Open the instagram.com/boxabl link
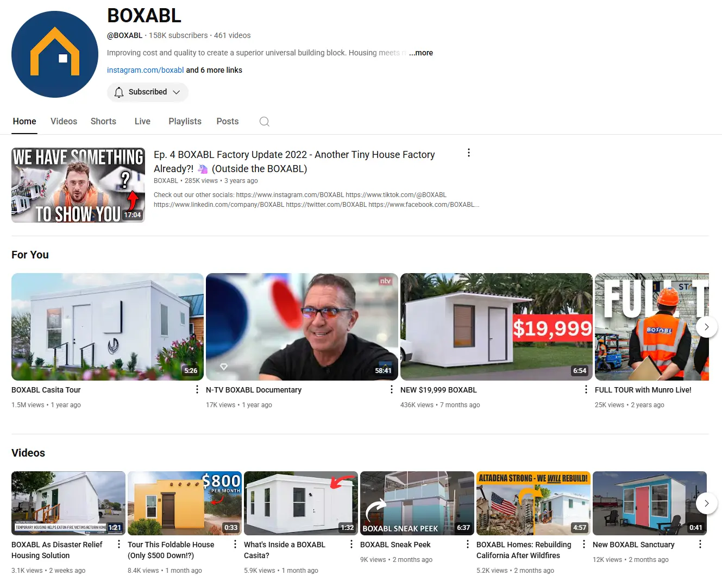The height and width of the screenshot is (588, 722). tap(145, 70)
